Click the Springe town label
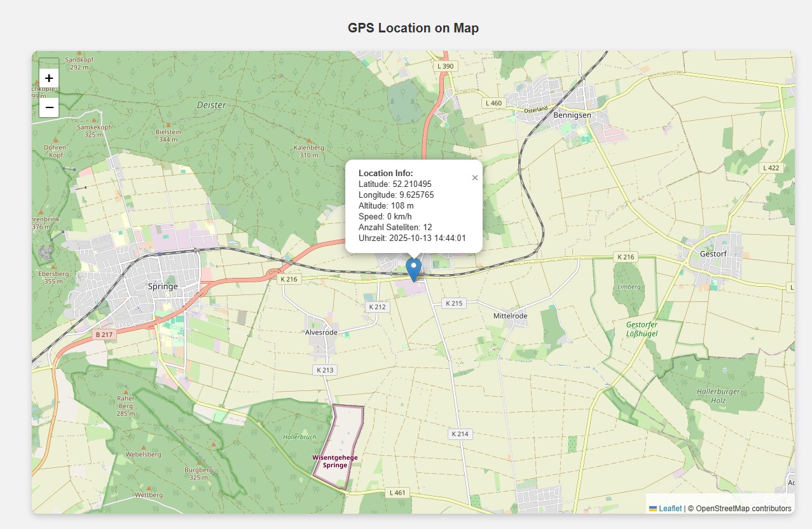 (163, 287)
